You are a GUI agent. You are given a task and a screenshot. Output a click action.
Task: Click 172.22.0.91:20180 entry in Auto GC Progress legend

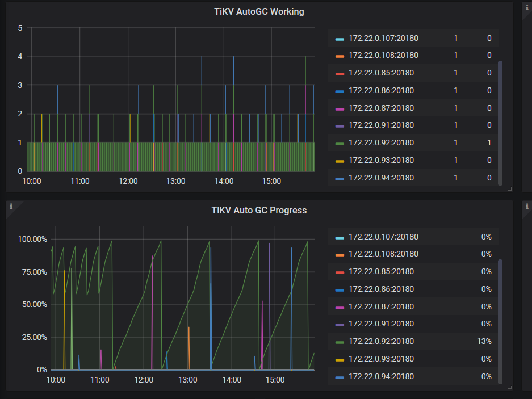(381, 324)
